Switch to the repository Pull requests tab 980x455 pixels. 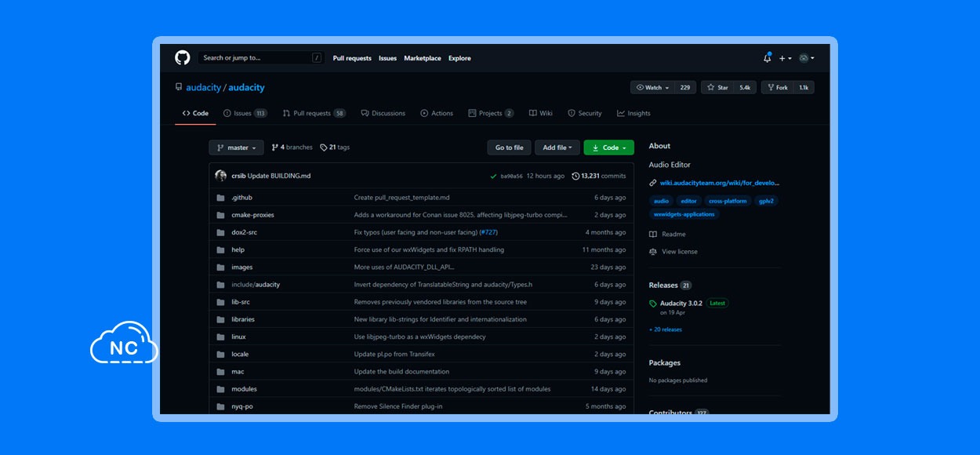click(314, 114)
